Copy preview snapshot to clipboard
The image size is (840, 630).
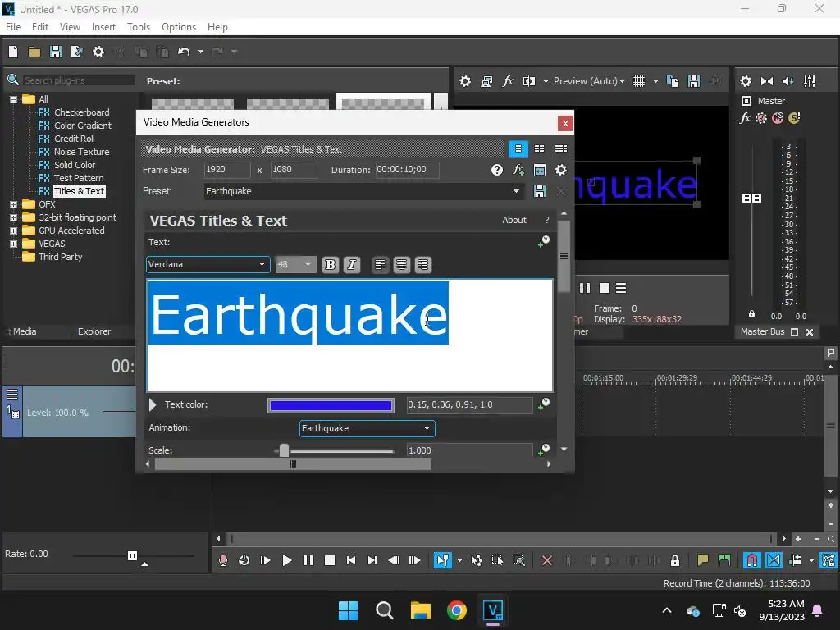click(x=673, y=81)
